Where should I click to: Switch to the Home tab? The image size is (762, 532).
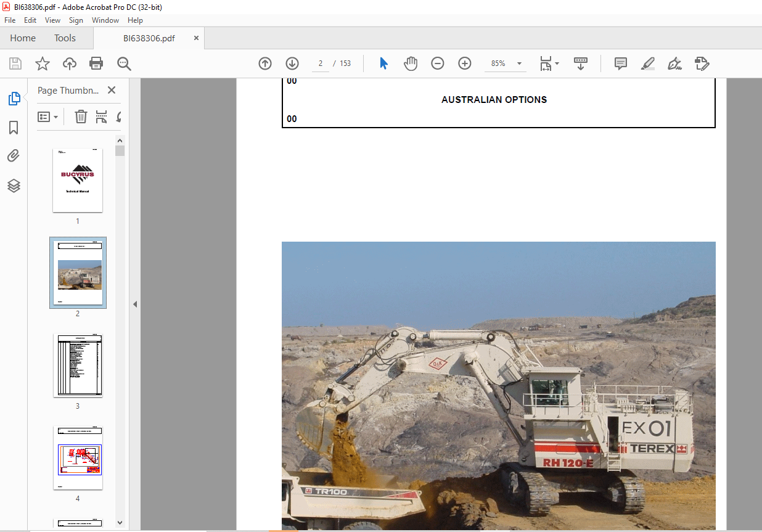coord(23,38)
